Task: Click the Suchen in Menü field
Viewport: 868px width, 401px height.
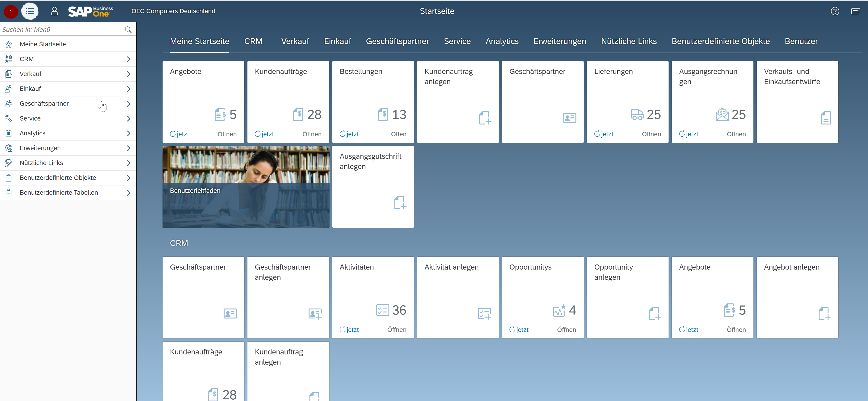Action: coord(61,30)
